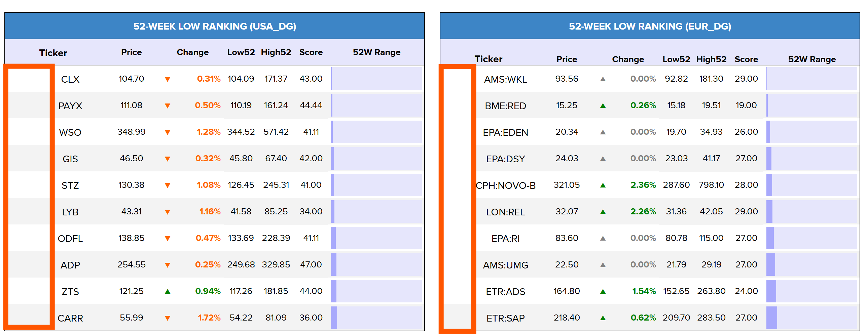Image resolution: width=868 pixels, height=336 pixels.
Task: Click the orange down arrow in the CLX row
Action: tap(168, 79)
